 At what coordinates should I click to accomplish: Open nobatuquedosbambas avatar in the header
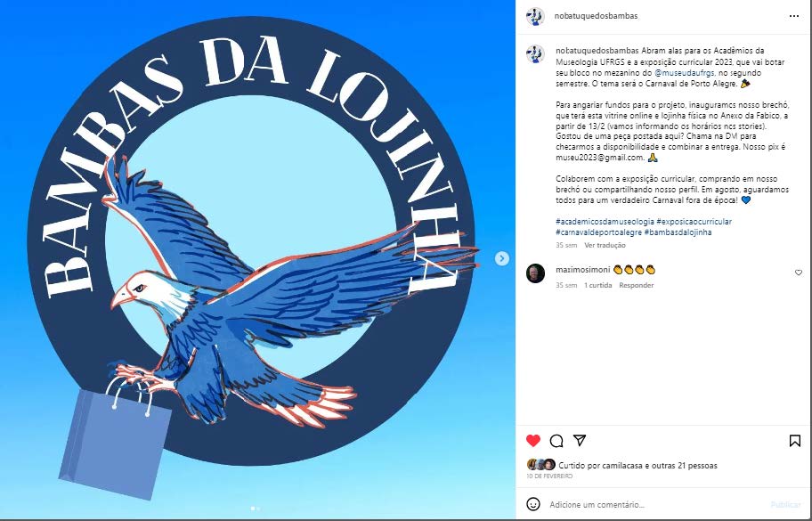pos(535,17)
